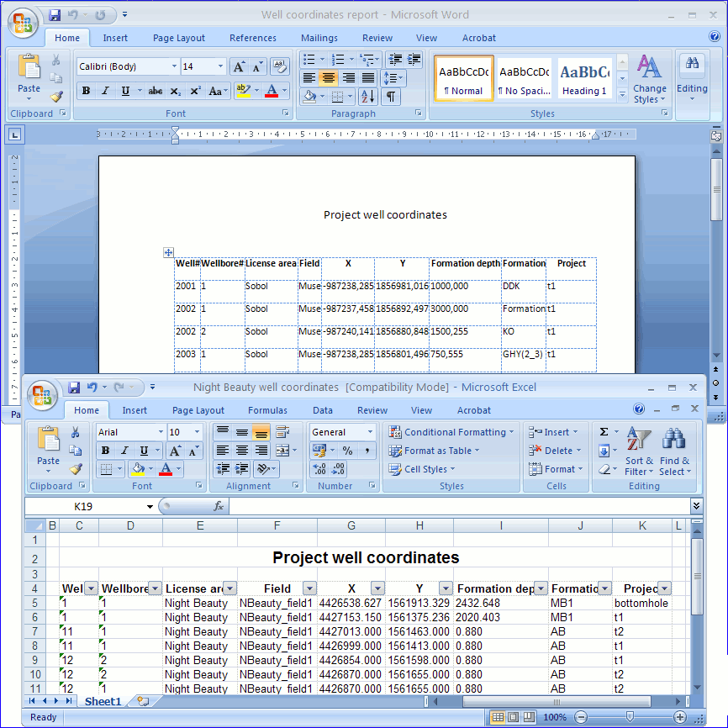Image resolution: width=728 pixels, height=728 pixels.
Task: Open Word font name dropdown Calibri (Body)
Action: point(174,66)
